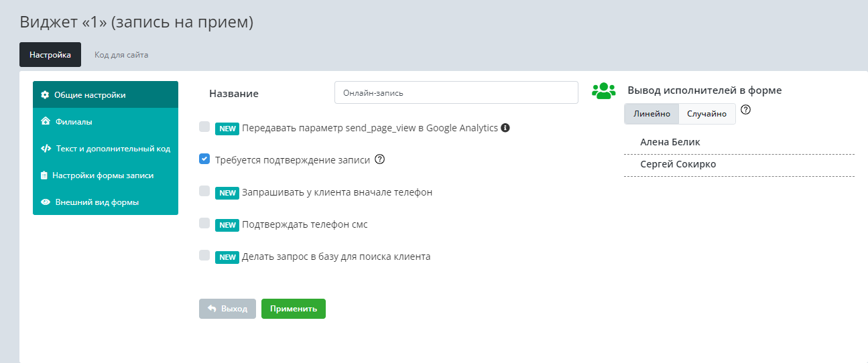Click the house icon beside Филиалы
The image size is (868, 363).
click(x=46, y=122)
